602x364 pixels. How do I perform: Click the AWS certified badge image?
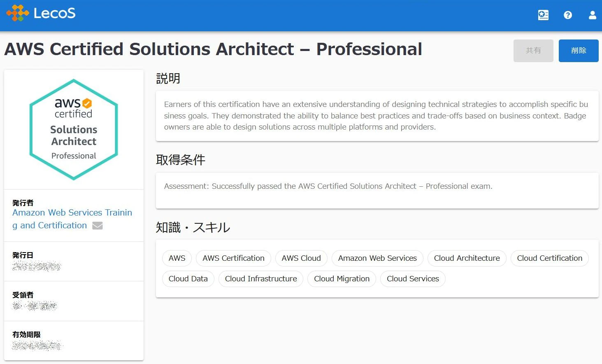pos(74,130)
